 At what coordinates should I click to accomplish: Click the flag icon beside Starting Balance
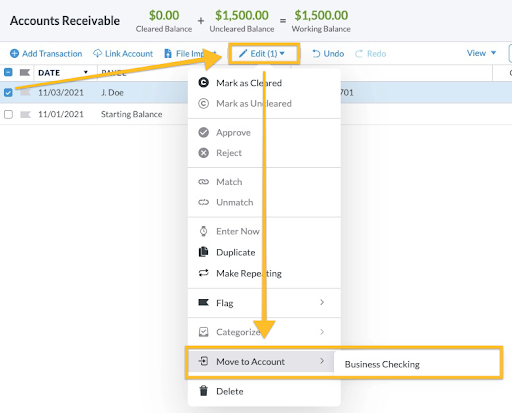pyautogui.click(x=25, y=115)
